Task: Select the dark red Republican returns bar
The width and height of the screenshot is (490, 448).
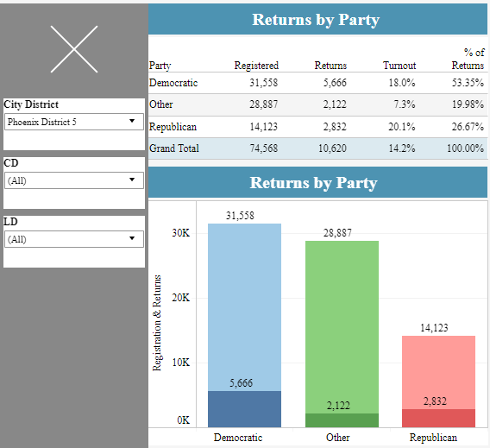Action: [x=438, y=418]
